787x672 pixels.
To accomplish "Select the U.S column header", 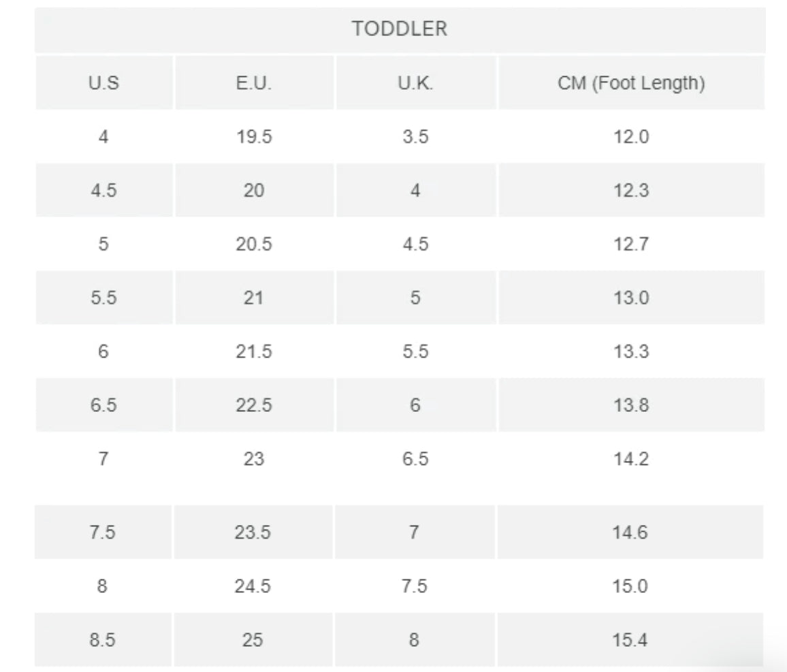I will coord(103,83).
